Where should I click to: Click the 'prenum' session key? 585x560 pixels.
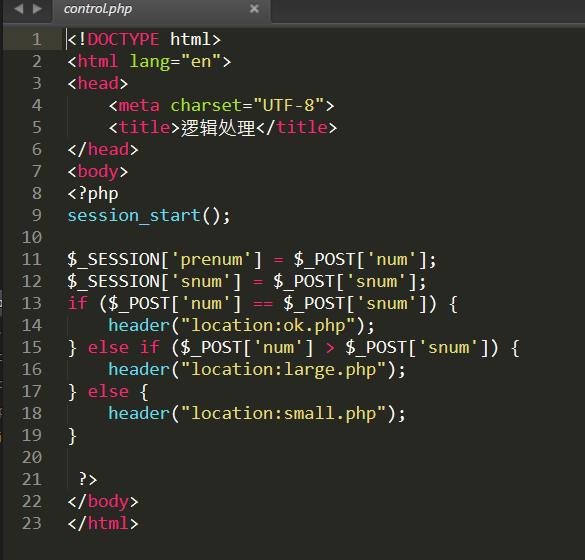click(212, 259)
